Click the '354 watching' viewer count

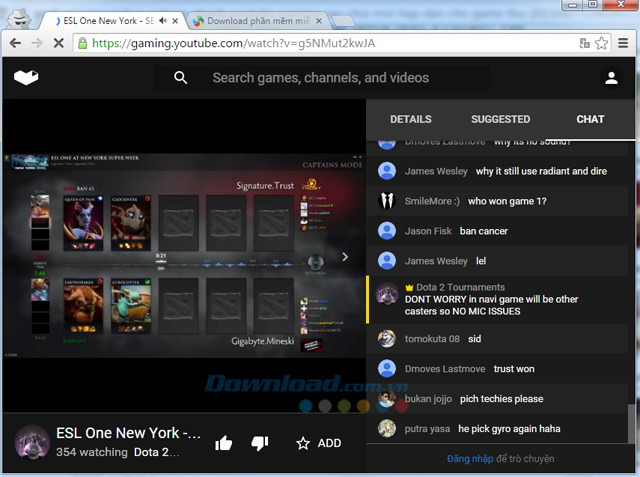point(92,452)
